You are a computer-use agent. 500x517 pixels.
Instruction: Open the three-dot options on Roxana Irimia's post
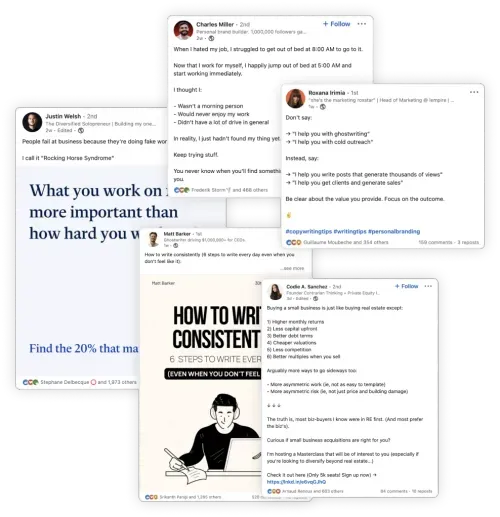click(474, 92)
